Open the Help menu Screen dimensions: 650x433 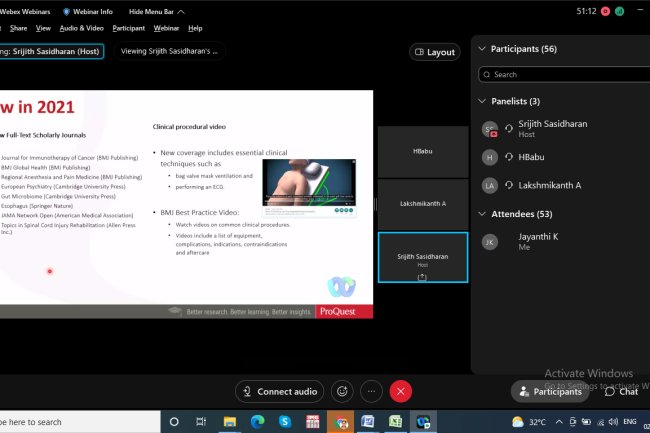tap(195, 28)
